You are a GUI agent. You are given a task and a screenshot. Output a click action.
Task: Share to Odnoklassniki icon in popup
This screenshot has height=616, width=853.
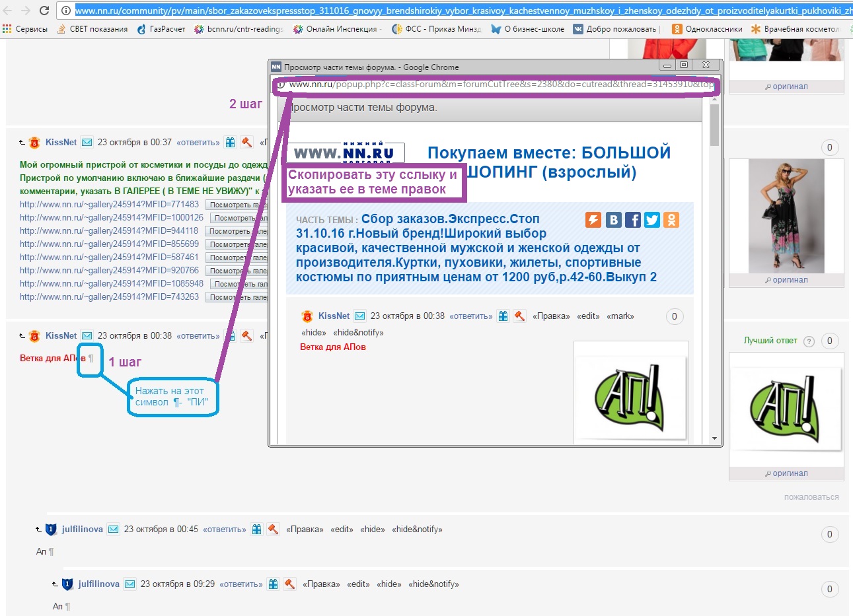point(671,220)
